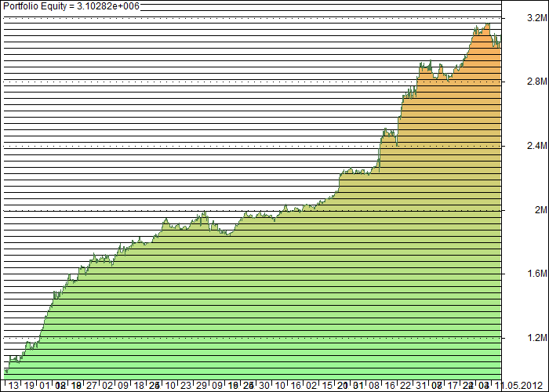Viewport: 549px width, 392px height.
Task: Select the 2.4M y-axis label
Action: pos(536,146)
